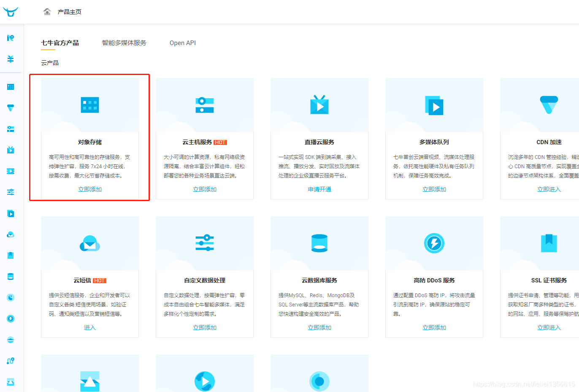The width and height of the screenshot is (579, 392).
Task: Click the 对象存储 description starting 高可用性和高可靠性
Action: click(90, 166)
